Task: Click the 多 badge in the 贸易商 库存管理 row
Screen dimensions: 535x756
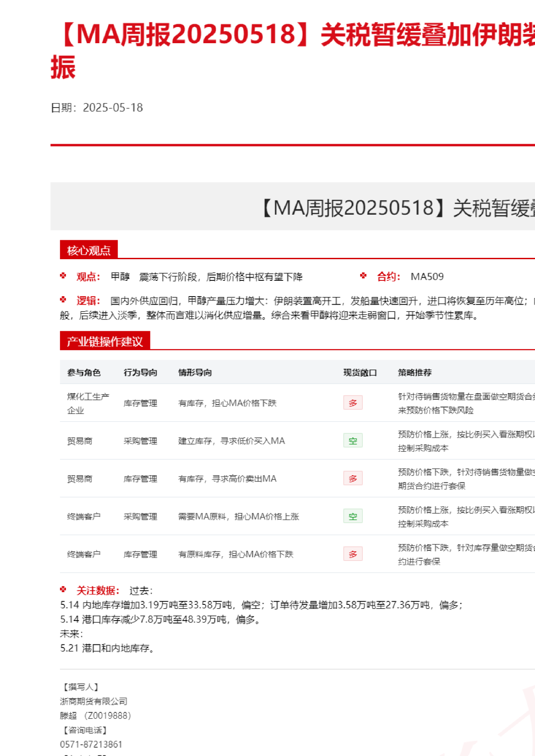Action: coord(353,478)
